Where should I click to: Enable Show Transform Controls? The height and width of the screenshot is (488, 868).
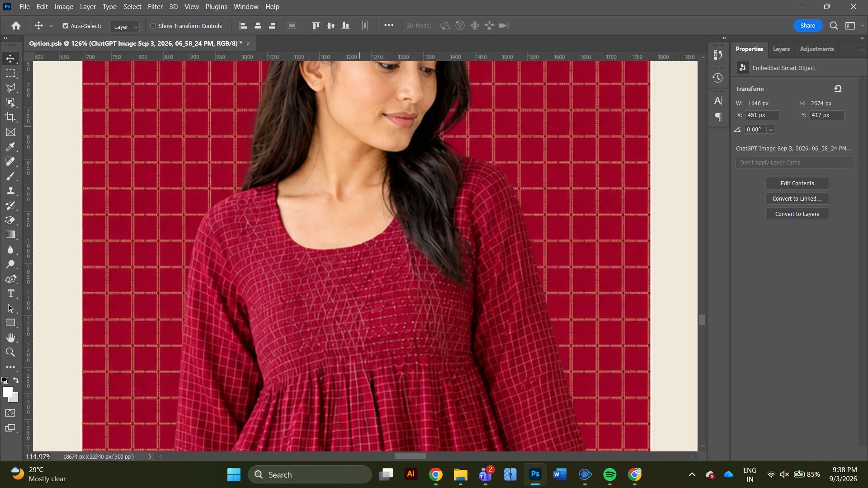153,26
